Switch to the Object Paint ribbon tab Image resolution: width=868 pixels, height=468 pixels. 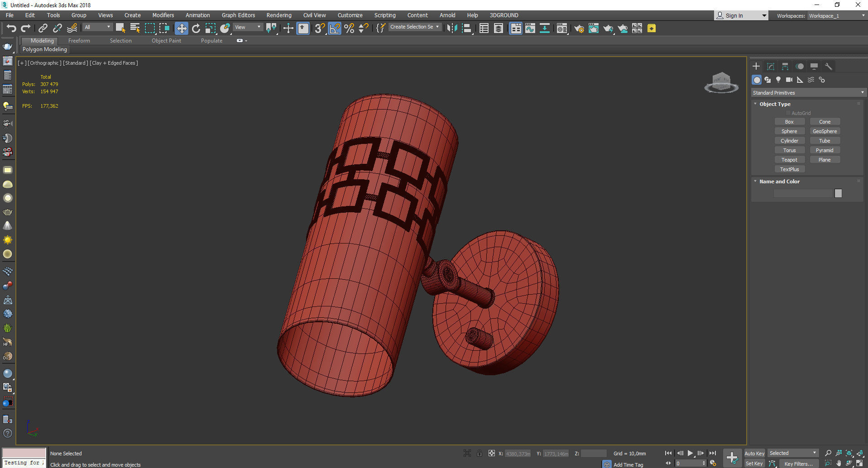(166, 41)
